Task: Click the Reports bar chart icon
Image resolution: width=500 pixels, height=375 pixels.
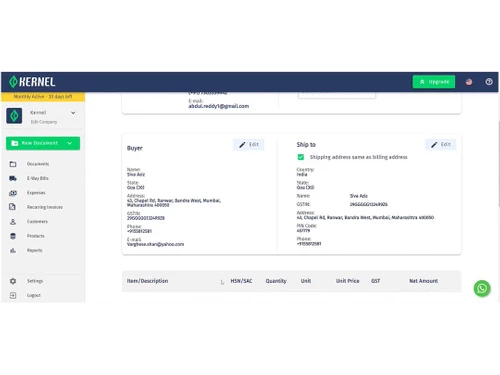Action: 13,250
